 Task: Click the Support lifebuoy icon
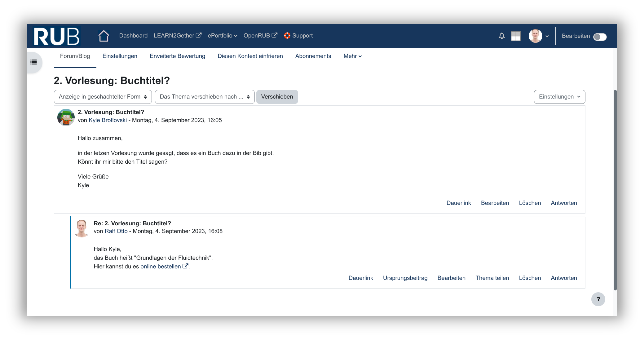tap(287, 36)
